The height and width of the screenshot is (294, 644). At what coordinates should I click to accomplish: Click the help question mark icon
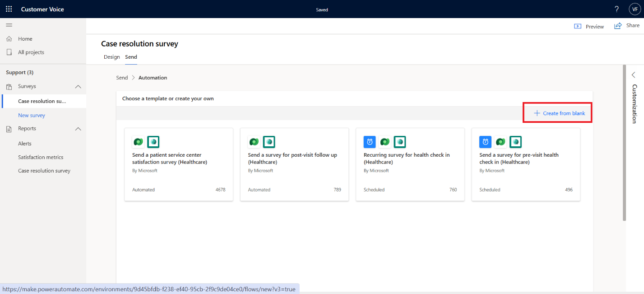617,9
